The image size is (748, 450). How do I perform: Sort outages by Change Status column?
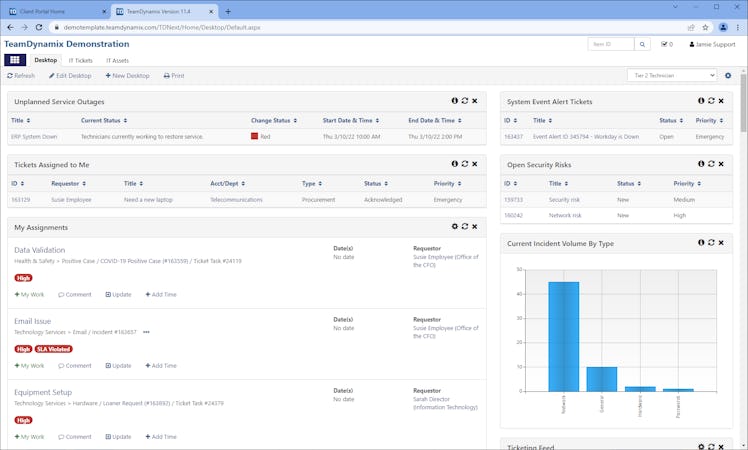click(x=274, y=120)
